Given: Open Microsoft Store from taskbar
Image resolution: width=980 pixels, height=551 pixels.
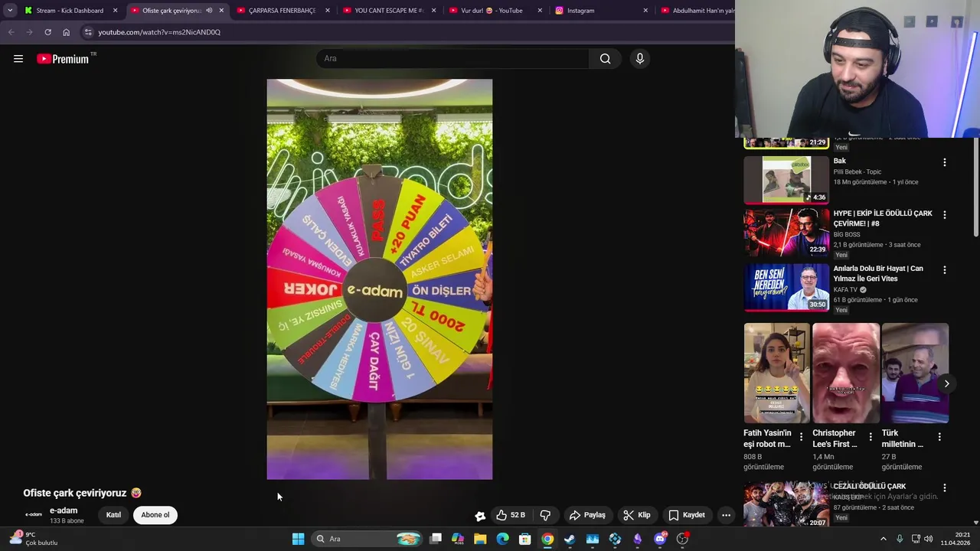Looking at the screenshot, I should [524, 539].
